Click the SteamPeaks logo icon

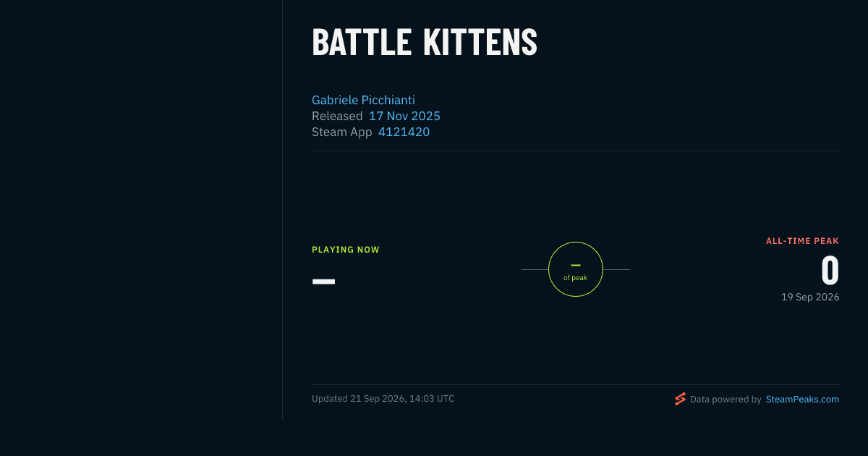tap(680, 399)
